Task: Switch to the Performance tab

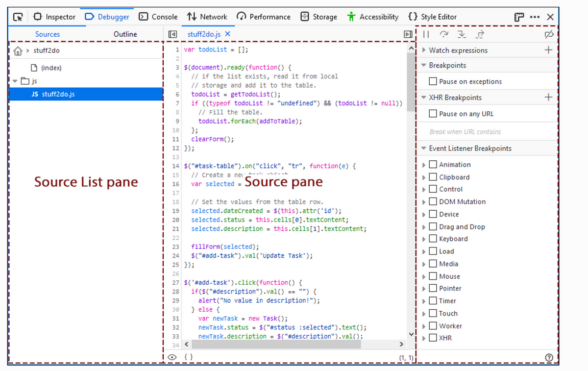Action: point(264,17)
